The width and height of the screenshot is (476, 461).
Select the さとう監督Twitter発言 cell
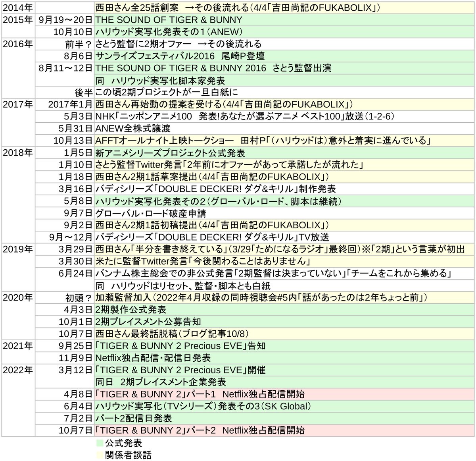click(284, 165)
